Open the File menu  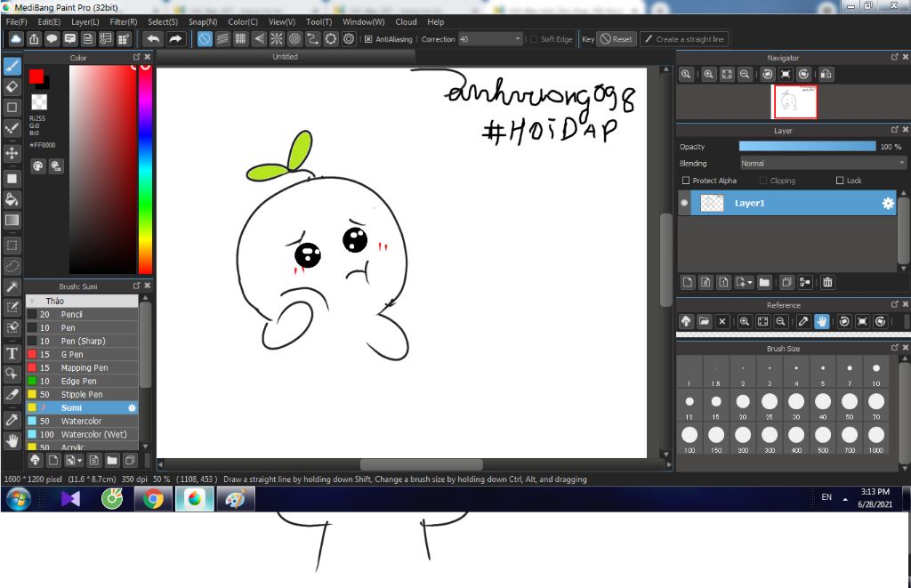click(16, 21)
